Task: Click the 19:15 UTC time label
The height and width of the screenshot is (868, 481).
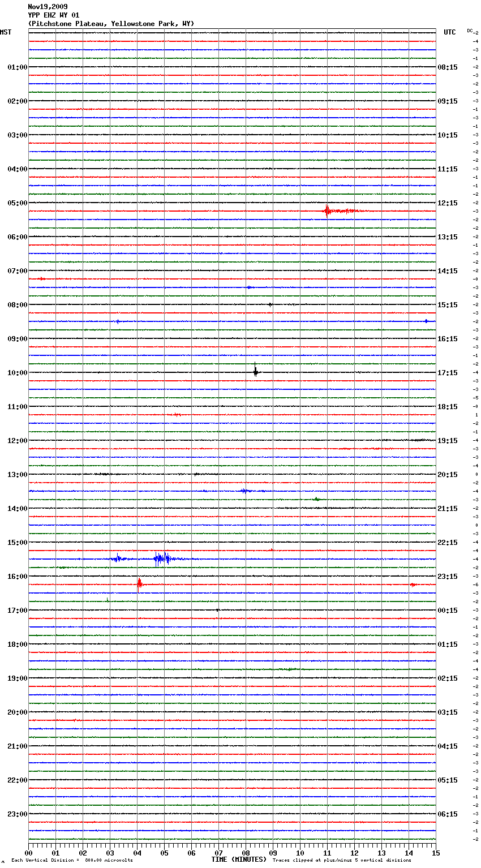Action: 448,441
